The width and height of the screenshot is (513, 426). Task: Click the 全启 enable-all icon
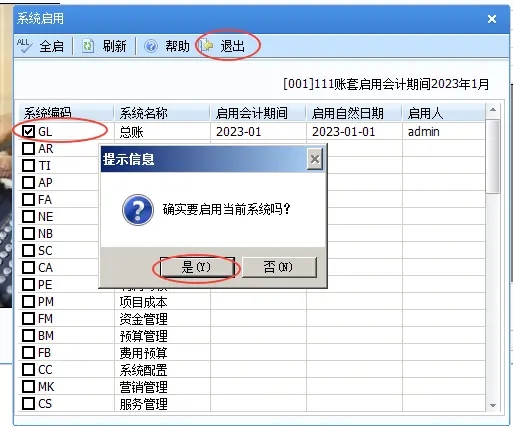point(24,46)
